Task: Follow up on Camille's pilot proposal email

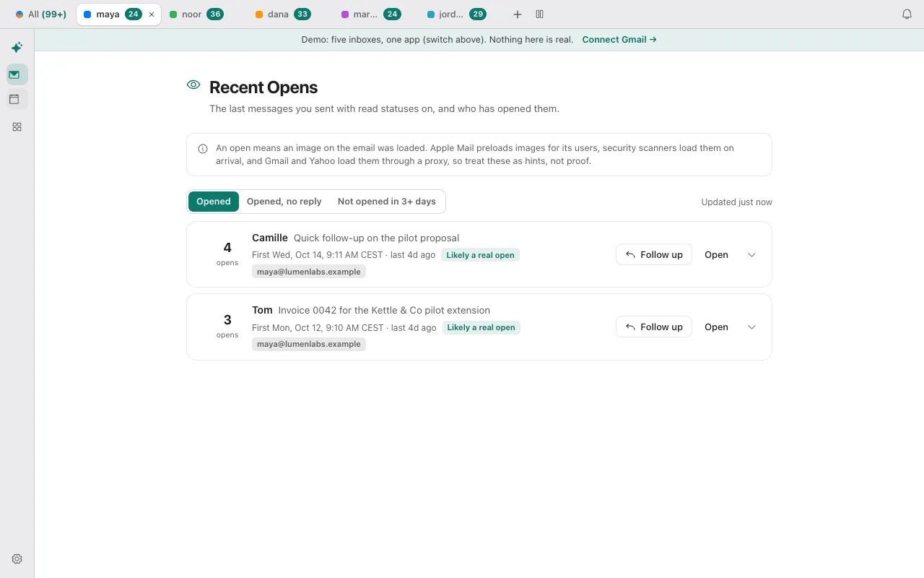Action: click(654, 254)
